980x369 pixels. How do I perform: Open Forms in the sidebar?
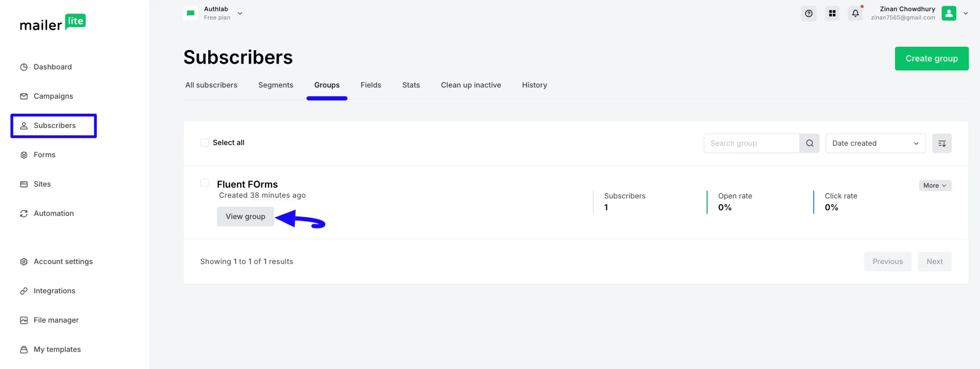(x=44, y=155)
